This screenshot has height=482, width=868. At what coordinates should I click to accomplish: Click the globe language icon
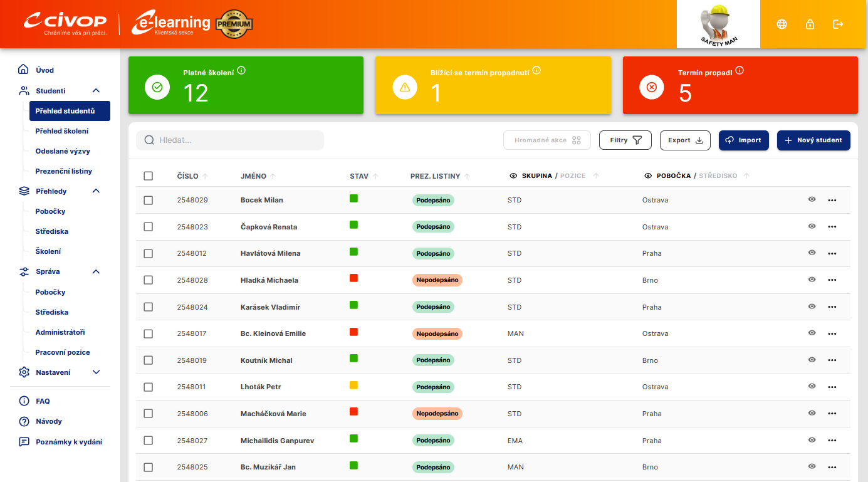(782, 24)
